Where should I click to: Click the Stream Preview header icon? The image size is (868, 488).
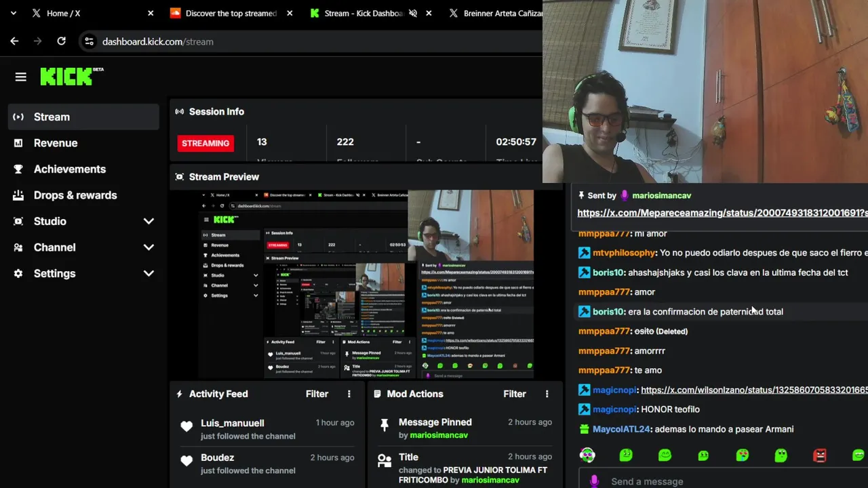point(179,177)
